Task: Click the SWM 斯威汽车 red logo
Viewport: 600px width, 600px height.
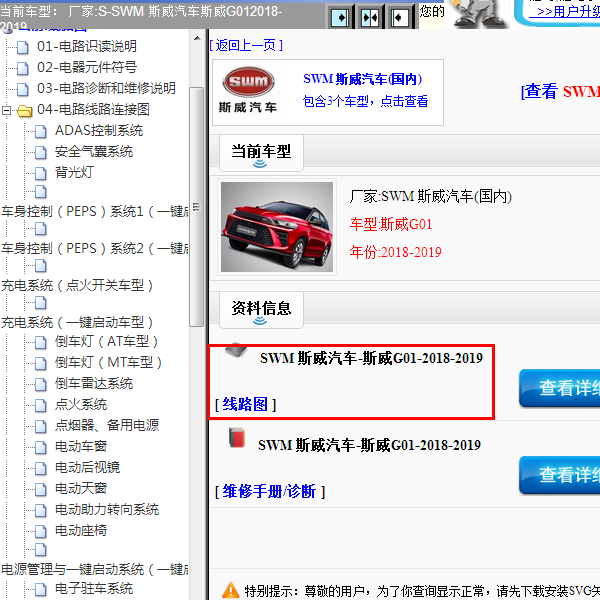Action: (248, 82)
